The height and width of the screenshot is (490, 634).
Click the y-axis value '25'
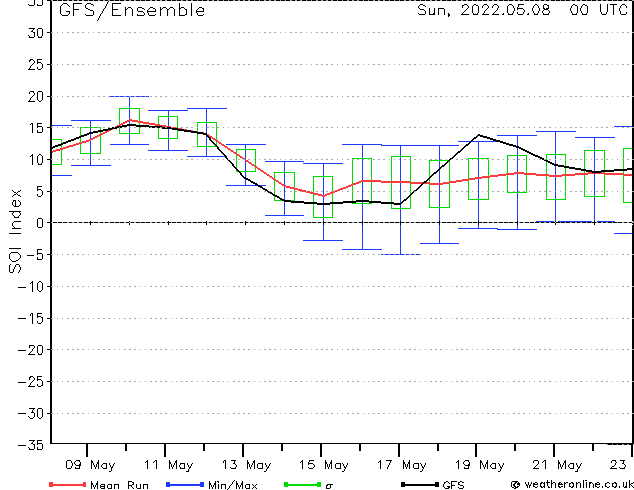pos(36,65)
